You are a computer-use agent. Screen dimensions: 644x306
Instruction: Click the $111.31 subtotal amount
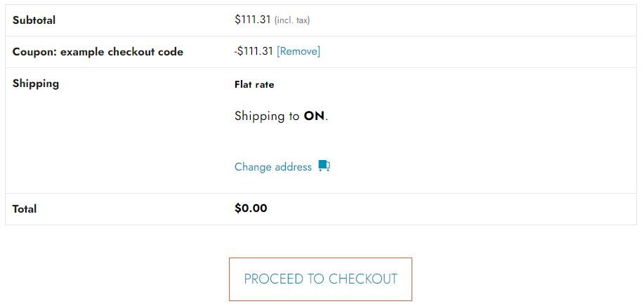[253, 20]
